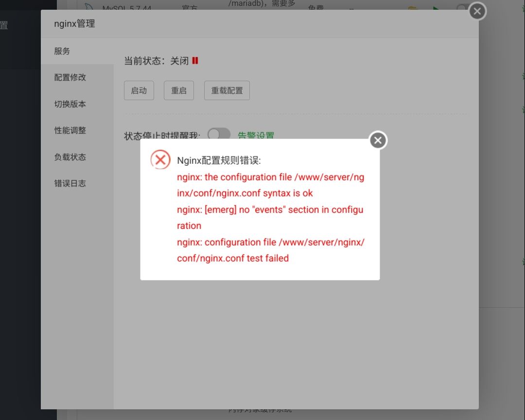The width and height of the screenshot is (525, 420).
Task: Restart nginx using the 重启 button
Action: click(179, 90)
